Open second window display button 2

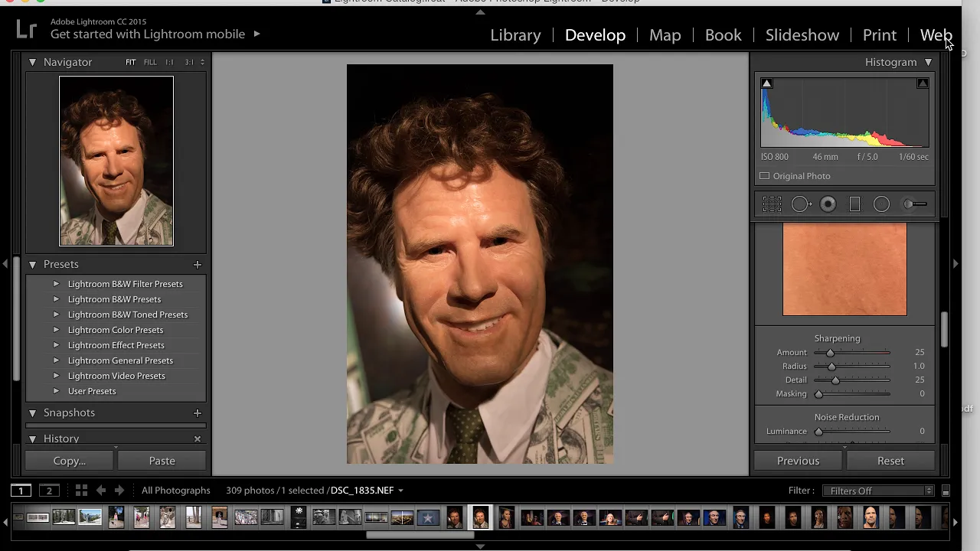click(x=49, y=491)
